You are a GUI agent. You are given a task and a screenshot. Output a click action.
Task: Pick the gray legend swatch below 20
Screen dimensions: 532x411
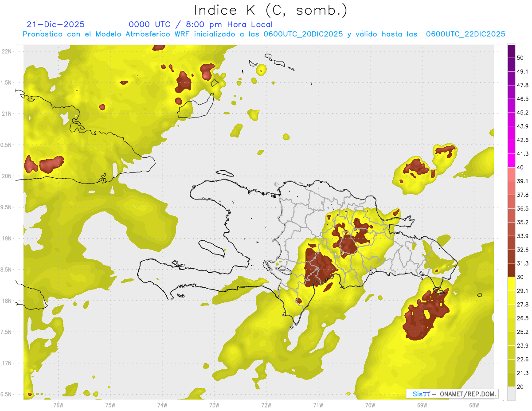click(x=511, y=393)
